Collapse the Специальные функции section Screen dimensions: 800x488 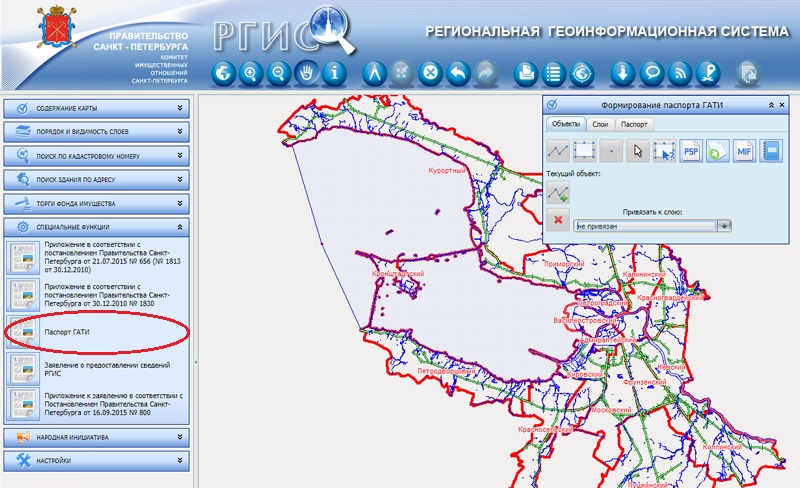96,227
